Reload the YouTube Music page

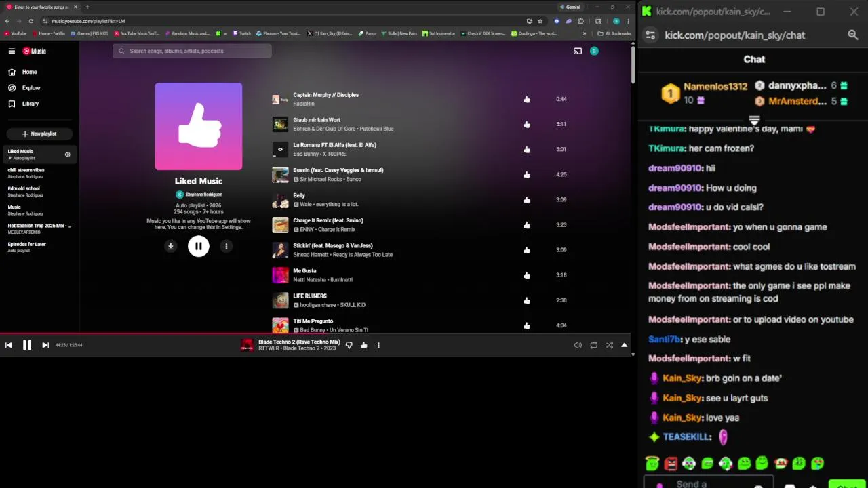31,21
